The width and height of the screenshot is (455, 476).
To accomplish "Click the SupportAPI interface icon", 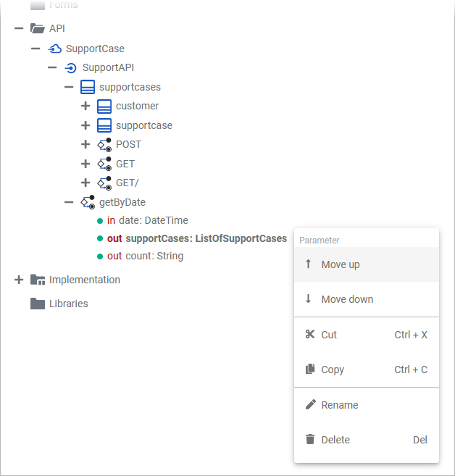I will (x=71, y=68).
